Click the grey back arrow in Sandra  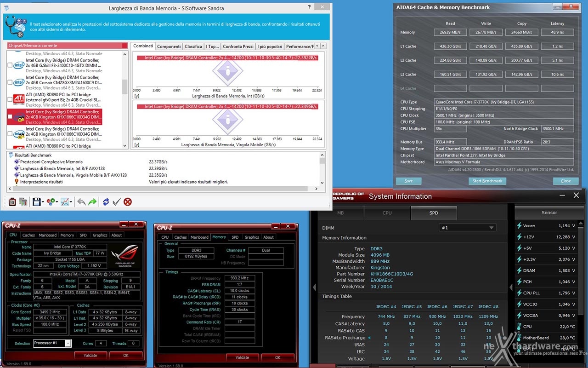[x=81, y=201]
